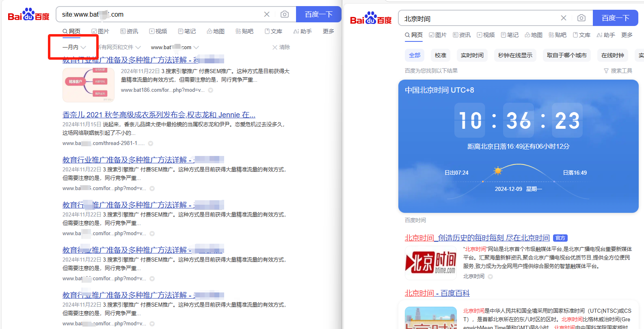The width and height of the screenshot is (644, 329).
Task: Open the btime.com logo thumbnail
Action: [x=431, y=263]
